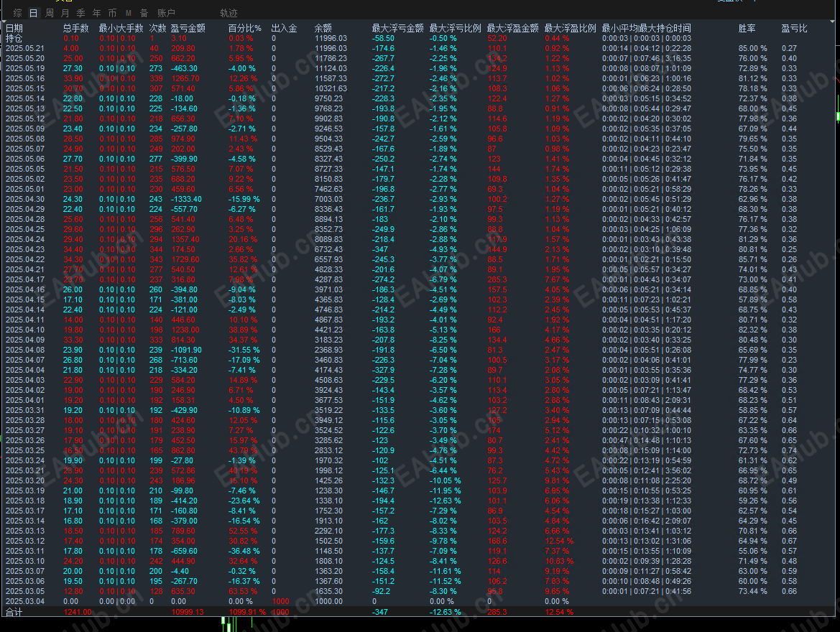The width and height of the screenshot is (840, 632).
Task: Click the 2025.03.04 date cell
Action: click(x=25, y=601)
